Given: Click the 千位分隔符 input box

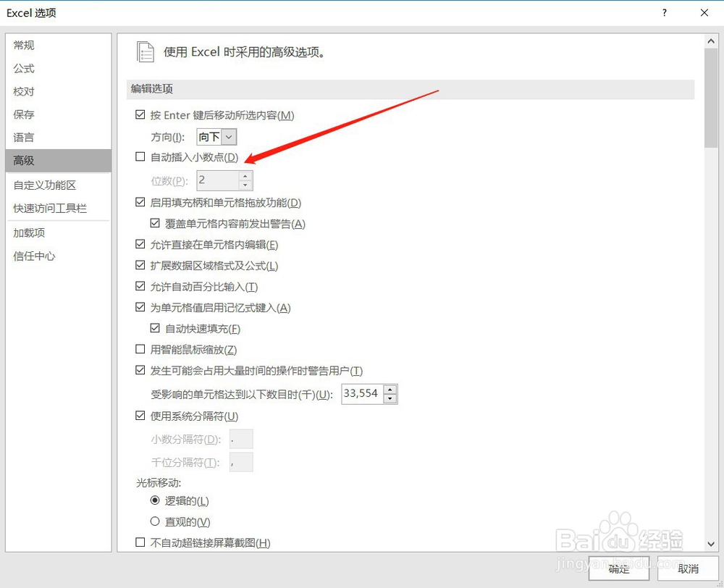Looking at the screenshot, I should 241,462.
